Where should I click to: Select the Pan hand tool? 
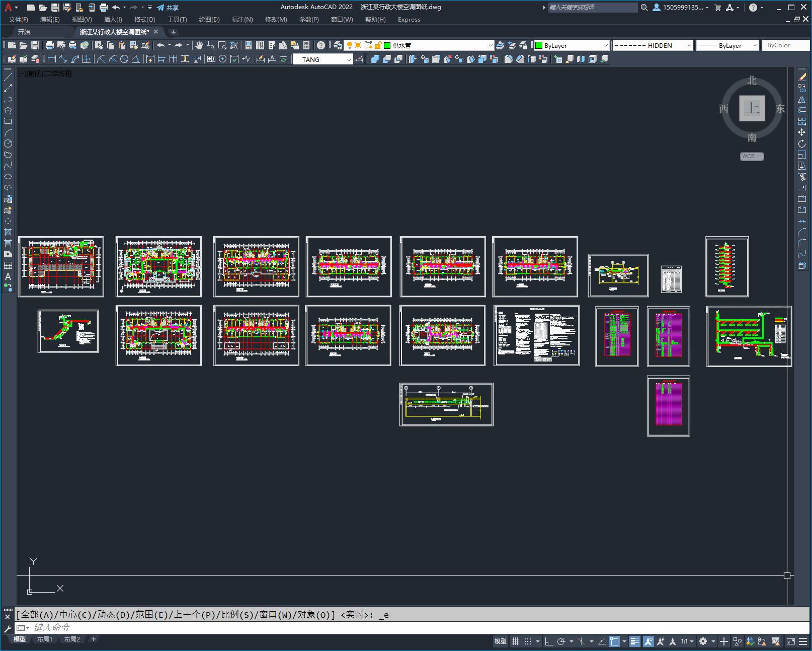click(199, 45)
